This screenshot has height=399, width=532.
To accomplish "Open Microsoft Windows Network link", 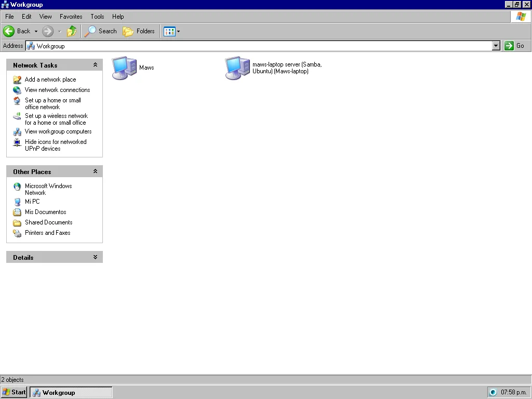I will 48,189.
